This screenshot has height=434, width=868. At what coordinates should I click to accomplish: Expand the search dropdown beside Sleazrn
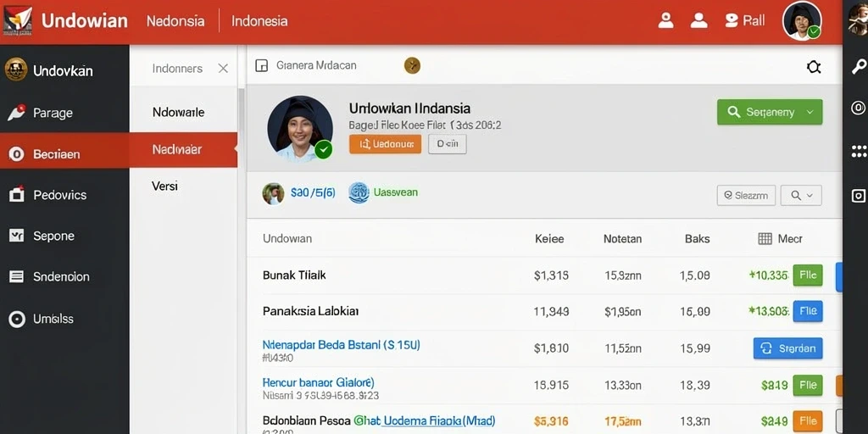pos(801,196)
